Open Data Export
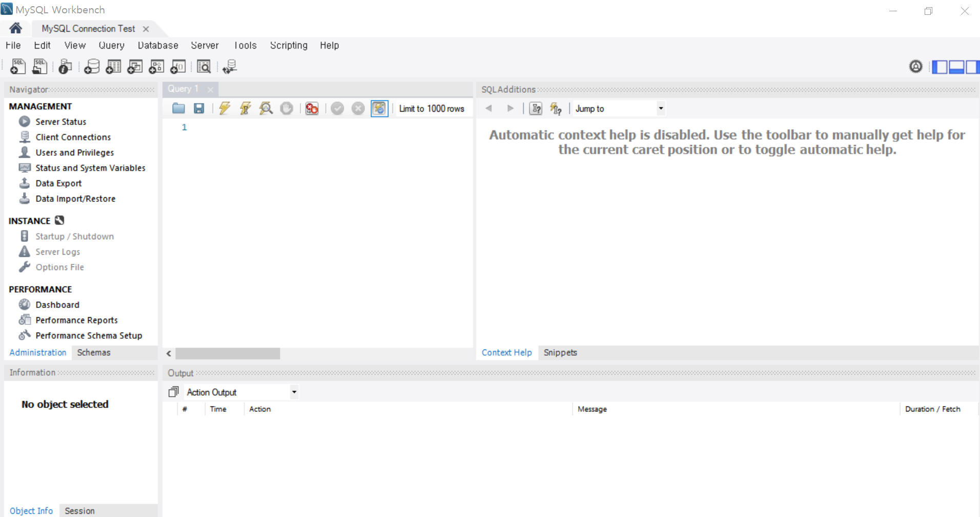The height and width of the screenshot is (517, 980). [x=58, y=183]
